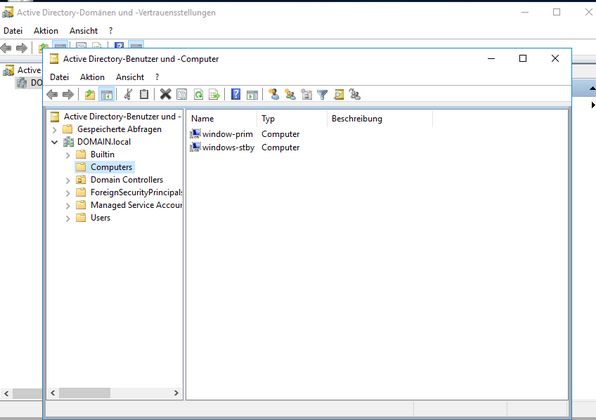Click the Create new group icon
This screenshot has width=596, height=420.
[290, 94]
